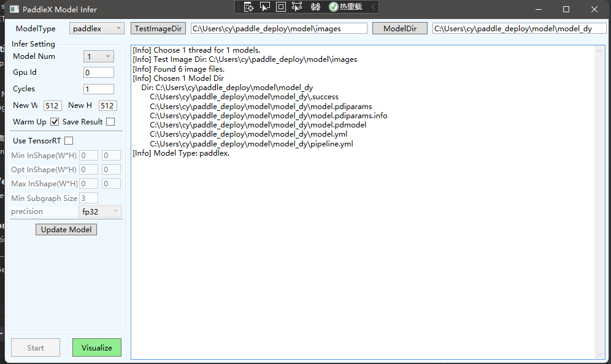
Task: Click the Gpu Id input field
Action: (99, 72)
